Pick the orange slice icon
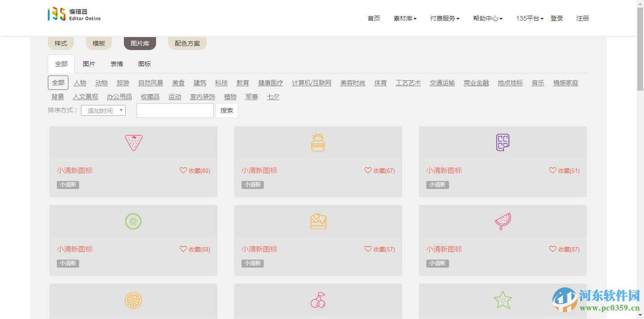Viewport: 644px width, 319px height. click(133, 300)
